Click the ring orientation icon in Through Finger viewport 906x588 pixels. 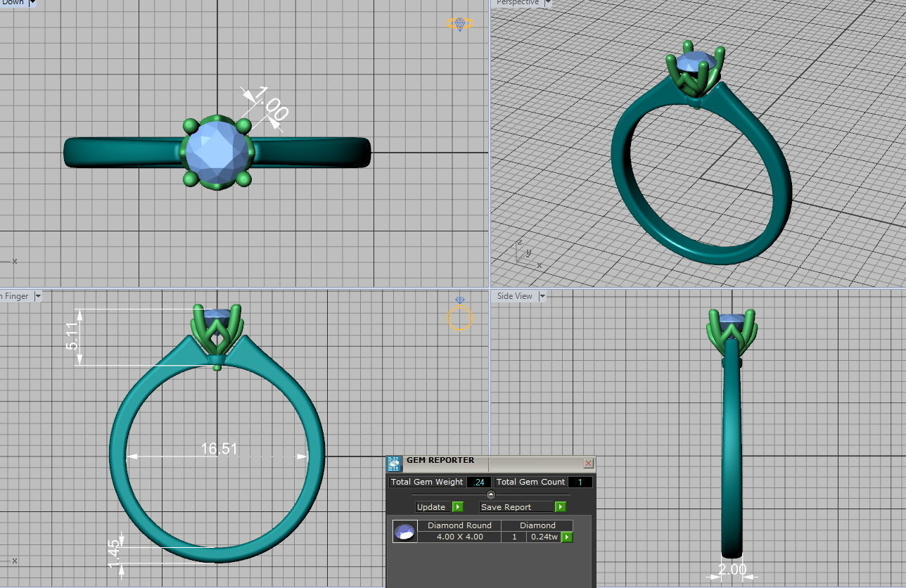coord(459,314)
